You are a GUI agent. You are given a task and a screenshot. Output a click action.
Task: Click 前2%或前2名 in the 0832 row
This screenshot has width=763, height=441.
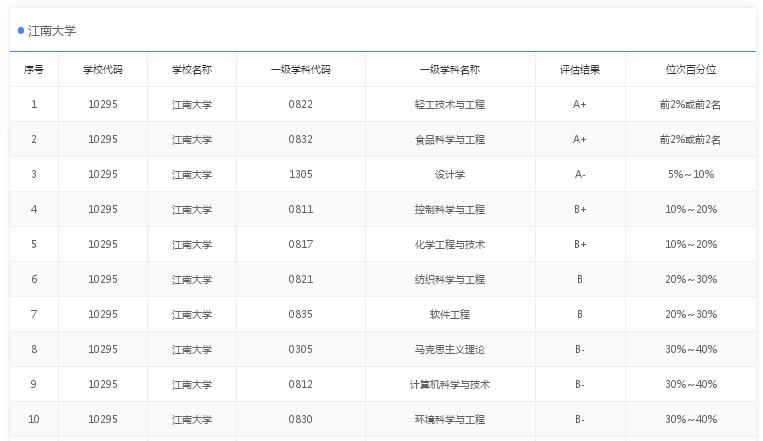[x=690, y=140]
